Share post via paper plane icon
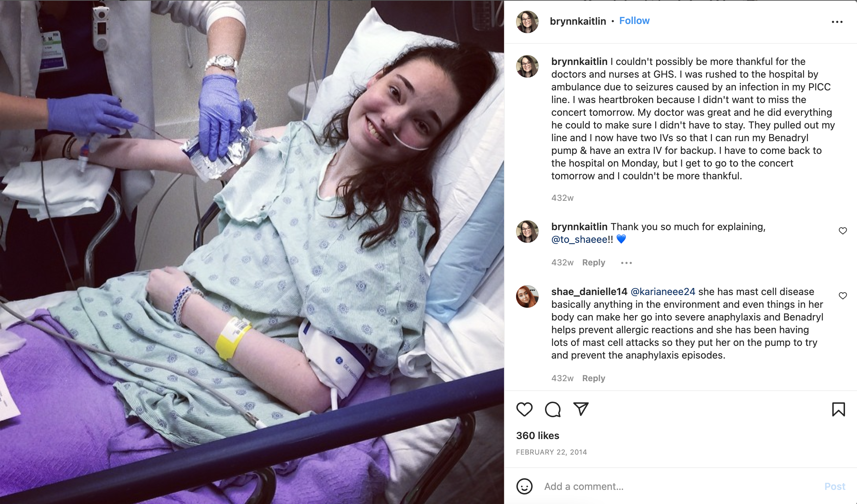Viewport: 857px width, 504px height. (x=581, y=409)
